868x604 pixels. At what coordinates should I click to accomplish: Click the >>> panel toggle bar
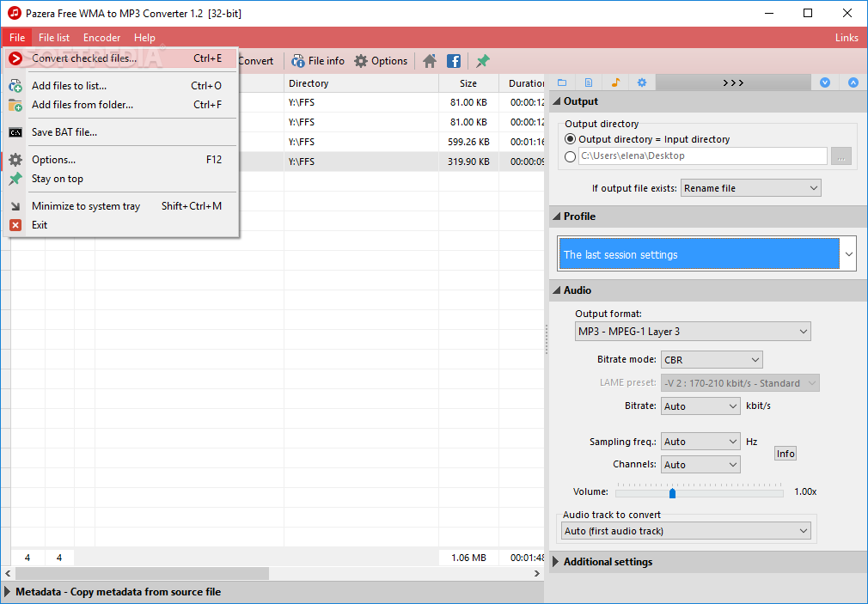[x=733, y=82]
